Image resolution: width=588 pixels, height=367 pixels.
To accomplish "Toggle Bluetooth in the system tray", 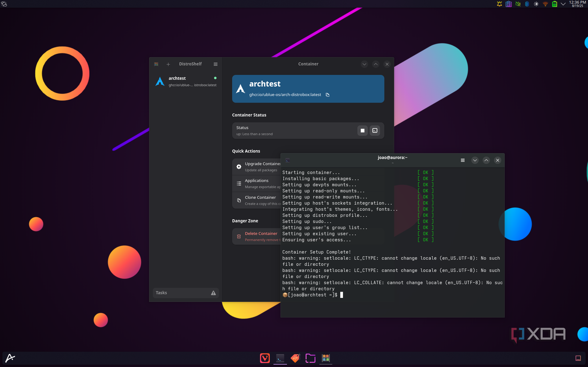I will click(527, 4).
